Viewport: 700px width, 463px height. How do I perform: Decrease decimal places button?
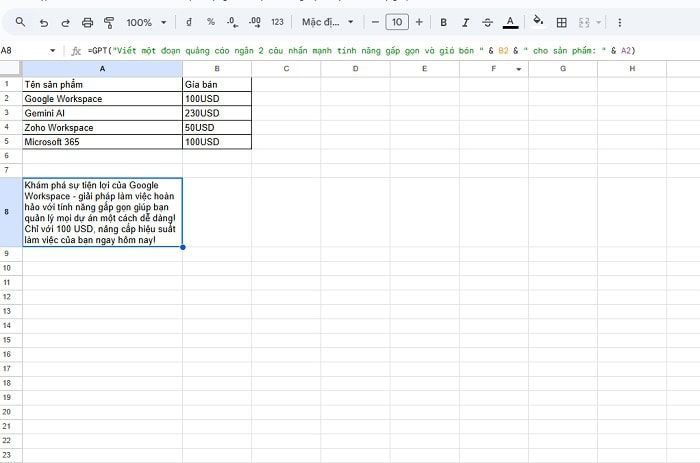pyautogui.click(x=232, y=22)
